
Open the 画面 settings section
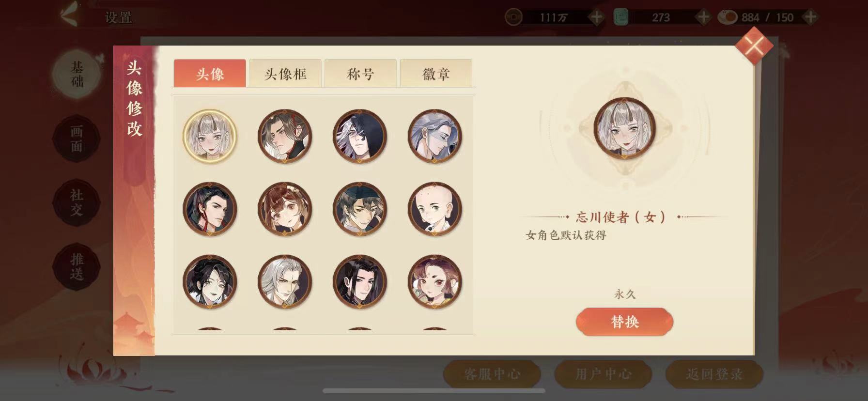[77, 139]
